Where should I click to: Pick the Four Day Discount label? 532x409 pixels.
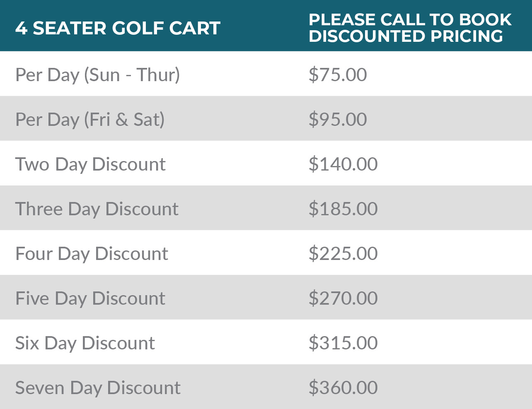point(92,254)
